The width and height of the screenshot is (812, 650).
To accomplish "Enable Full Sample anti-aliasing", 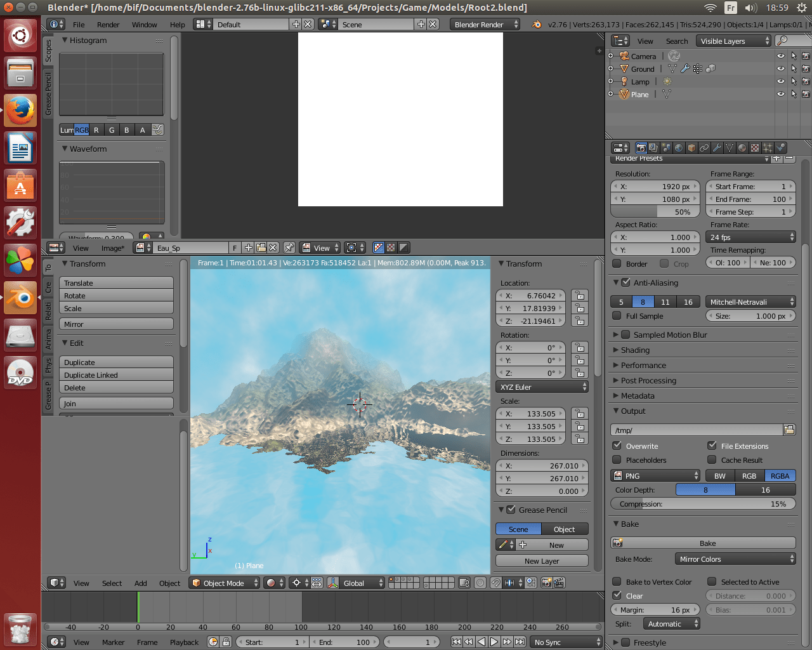I will pos(618,315).
